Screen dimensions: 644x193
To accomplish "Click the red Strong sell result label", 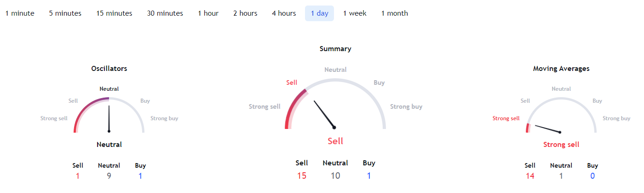I will click(x=561, y=145).
